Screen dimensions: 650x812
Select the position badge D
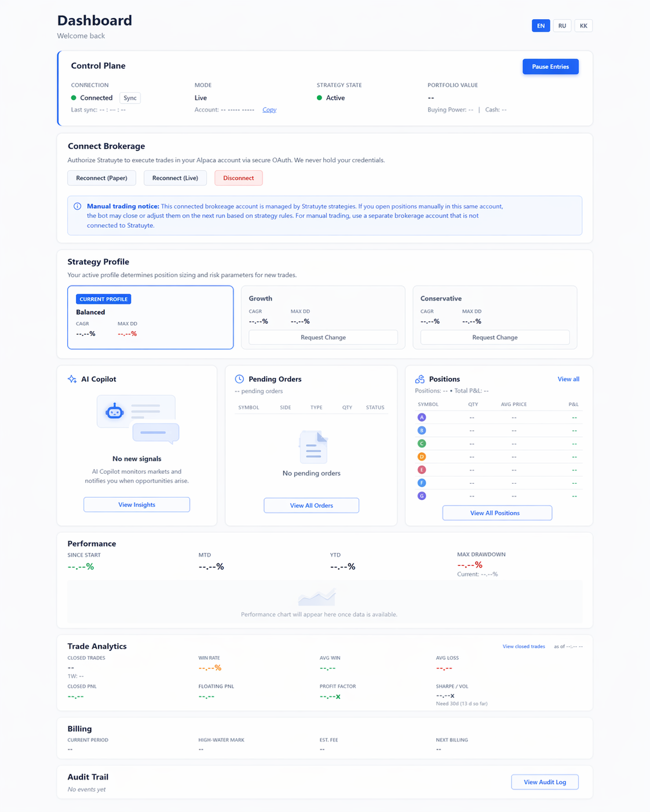pyautogui.click(x=422, y=457)
